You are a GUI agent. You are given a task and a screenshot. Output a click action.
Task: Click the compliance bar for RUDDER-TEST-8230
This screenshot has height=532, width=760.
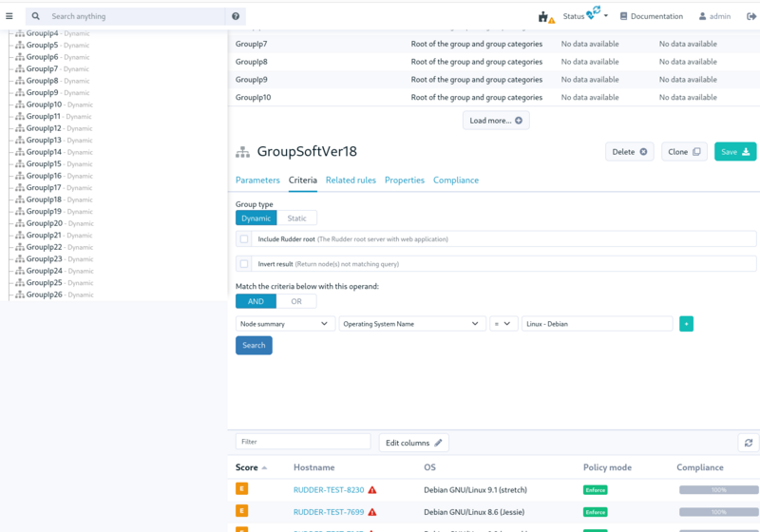pyautogui.click(x=719, y=490)
